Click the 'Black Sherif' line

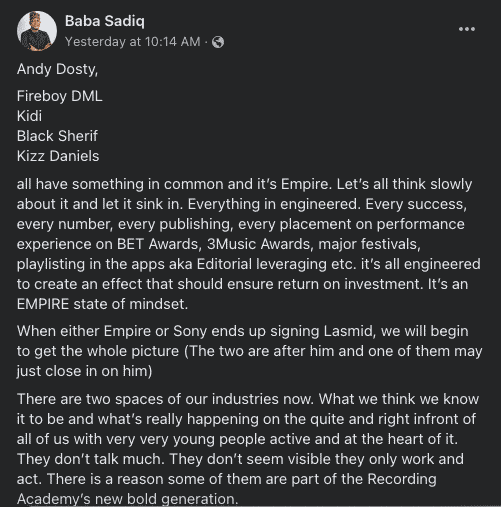[x=57, y=136]
